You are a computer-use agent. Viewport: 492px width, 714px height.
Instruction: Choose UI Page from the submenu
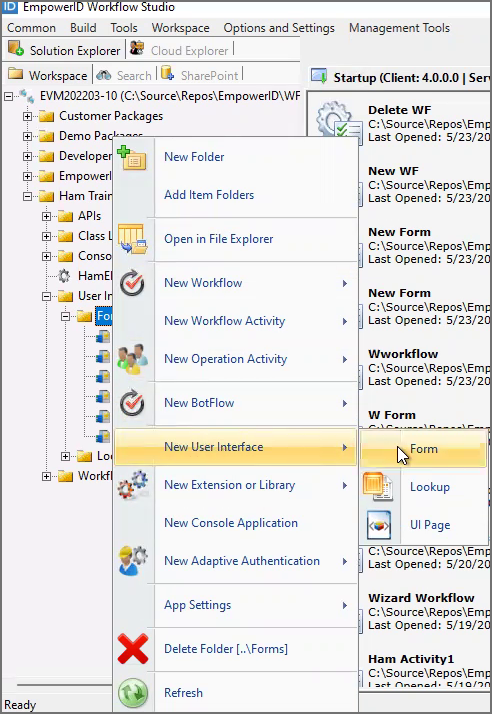(x=423, y=525)
